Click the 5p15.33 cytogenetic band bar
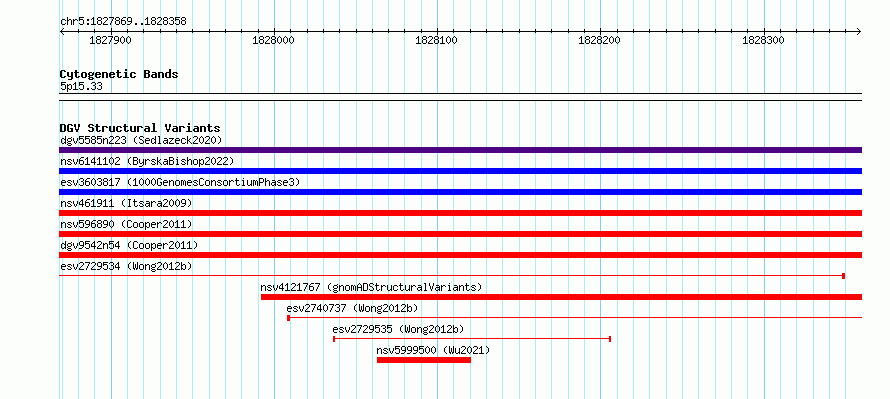This screenshot has height=399, width=890. [x=460, y=97]
